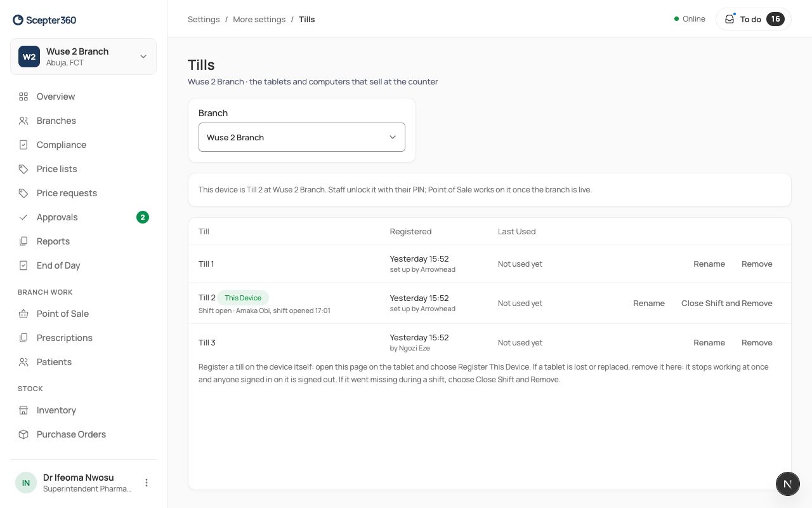The image size is (812, 508).
Task: Open the To do button showing 16
Action: [x=754, y=19]
